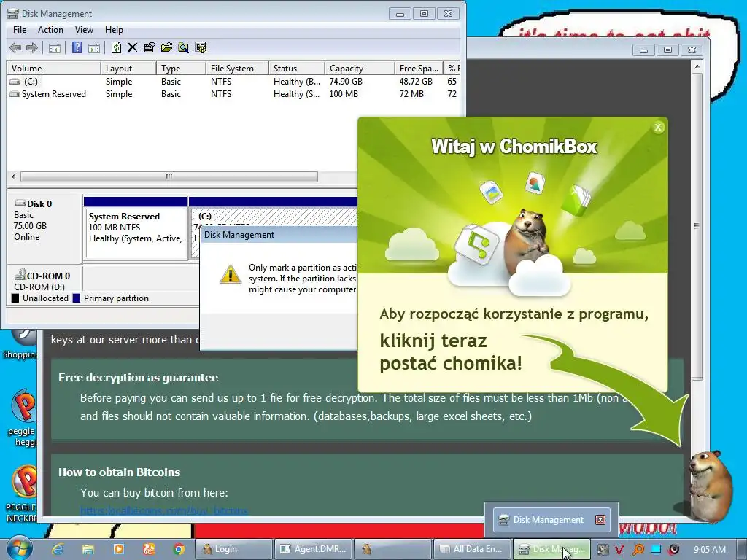Open the View menu
Image resolution: width=747 pixels, height=560 pixels.
click(84, 29)
